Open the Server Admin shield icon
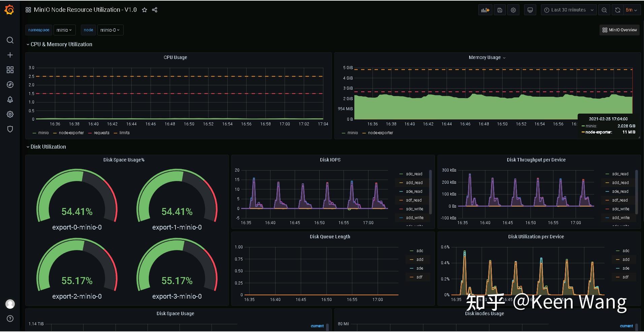This screenshot has height=332, width=644. coord(10,129)
